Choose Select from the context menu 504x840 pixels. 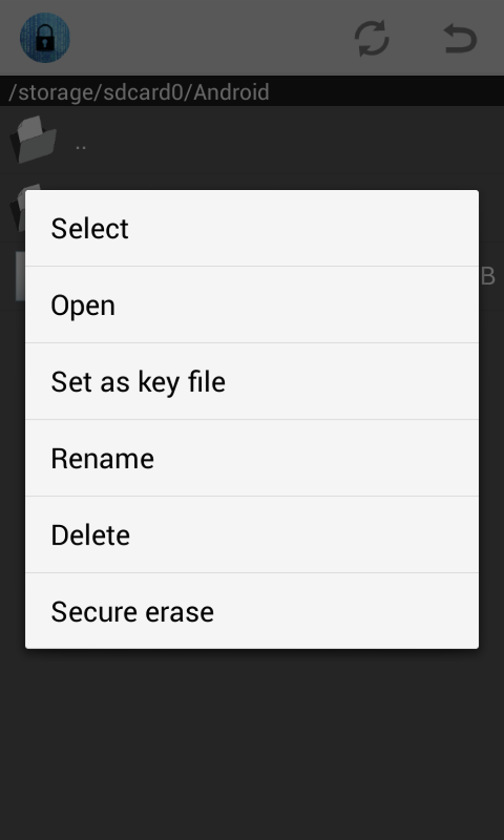[x=89, y=228]
